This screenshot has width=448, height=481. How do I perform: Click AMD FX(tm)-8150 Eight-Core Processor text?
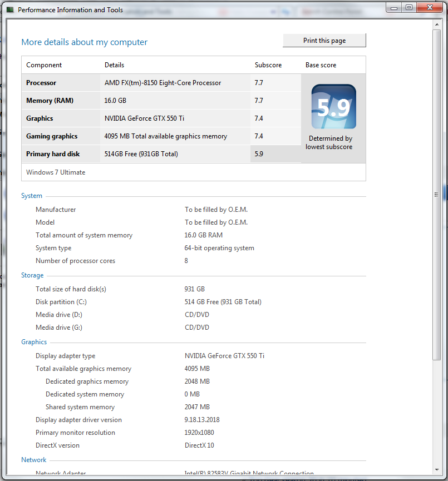(x=163, y=83)
